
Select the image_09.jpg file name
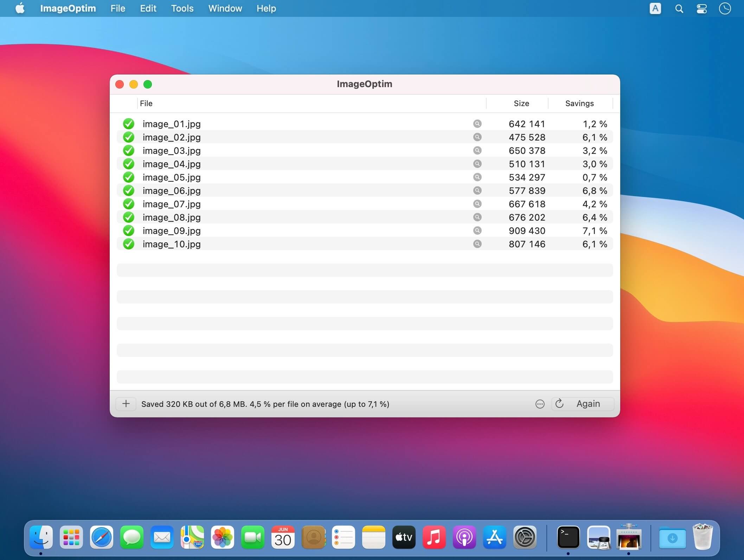coord(172,231)
